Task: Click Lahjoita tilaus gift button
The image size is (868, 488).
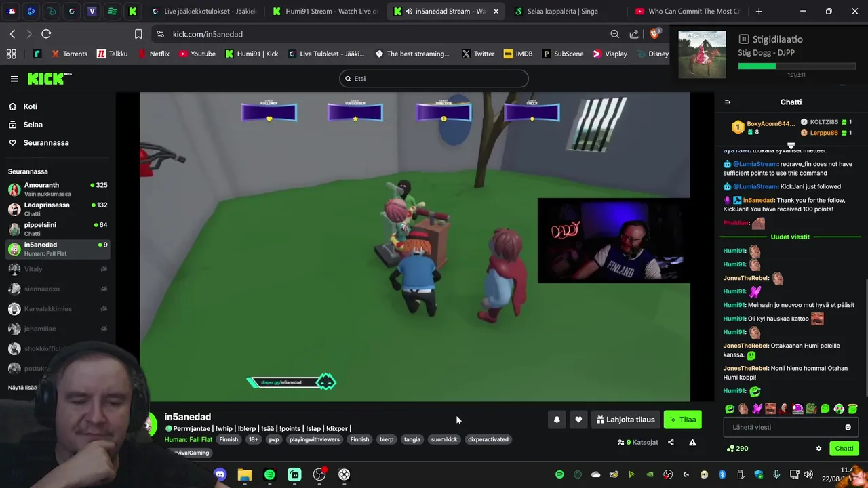Action: (625, 420)
